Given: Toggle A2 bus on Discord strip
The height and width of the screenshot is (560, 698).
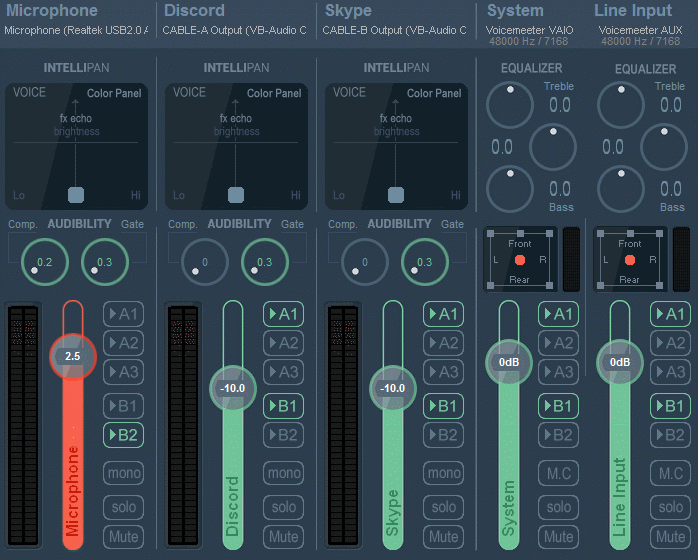Looking at the screenshot, I should pyautogui.click(x=284, y=343).
